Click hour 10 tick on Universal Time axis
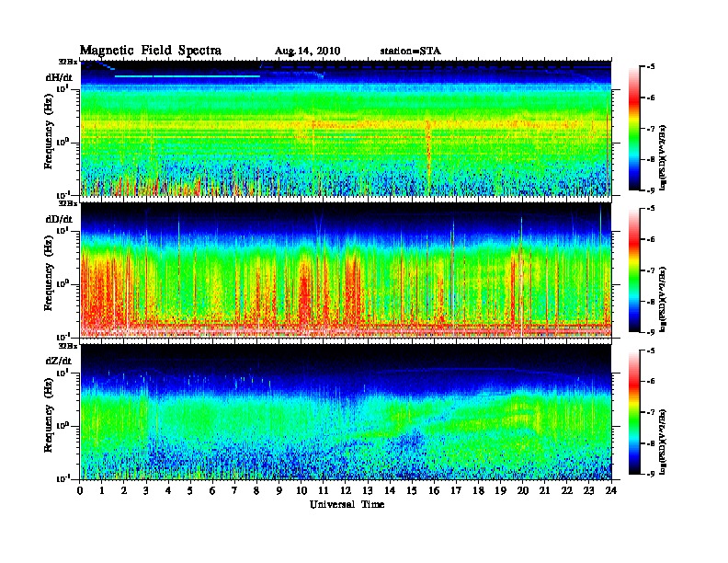 (x=301, y=490)
